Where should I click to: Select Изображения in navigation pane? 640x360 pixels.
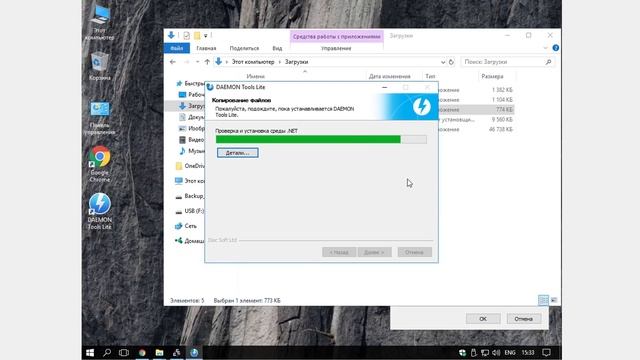tap(192, 128)
